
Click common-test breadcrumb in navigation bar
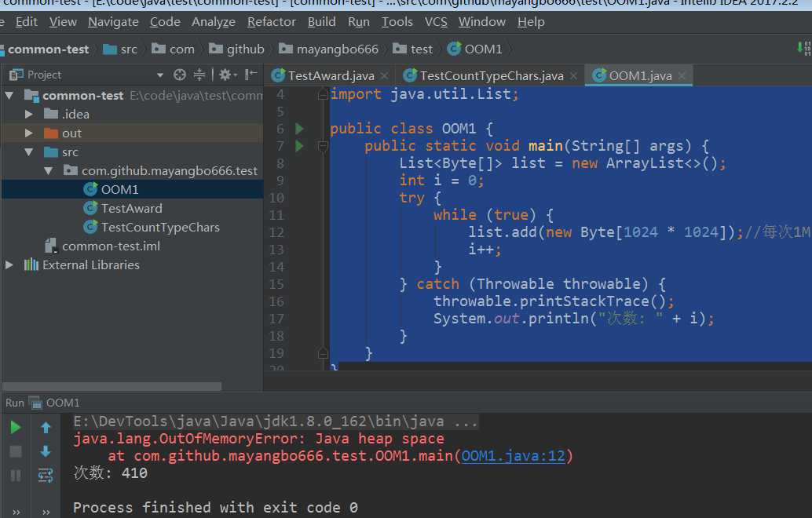click(x=45, y=49)
